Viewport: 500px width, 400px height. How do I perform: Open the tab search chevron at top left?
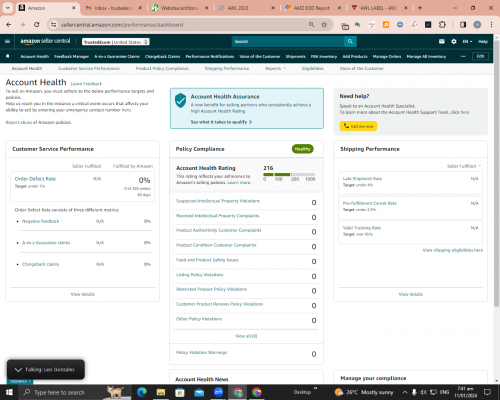(x=7, y=8)
